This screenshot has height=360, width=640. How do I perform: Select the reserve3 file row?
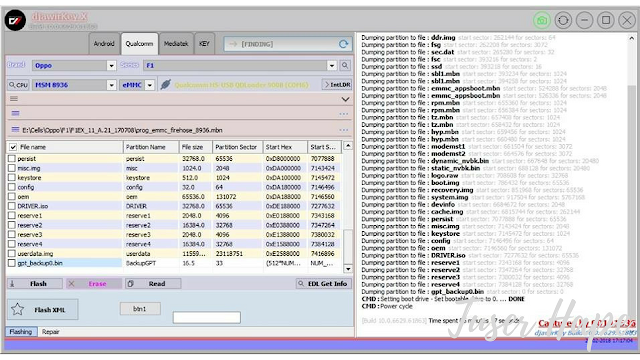(x=174, y=235)
